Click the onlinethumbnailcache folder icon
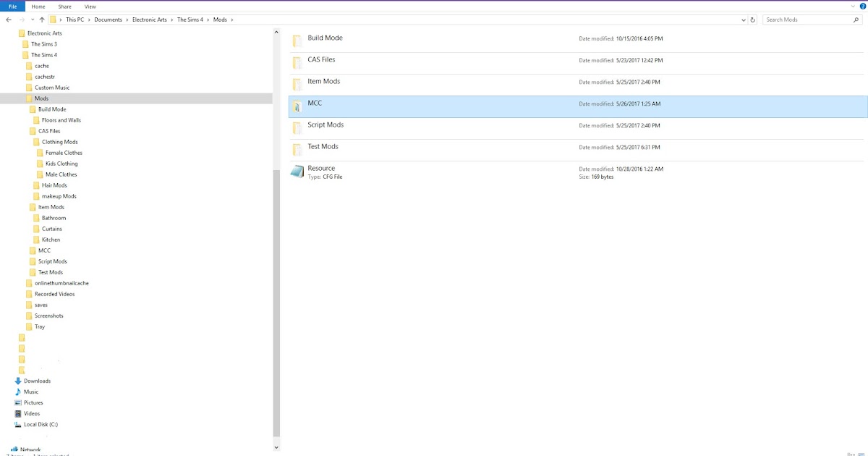 pos(29,283)
